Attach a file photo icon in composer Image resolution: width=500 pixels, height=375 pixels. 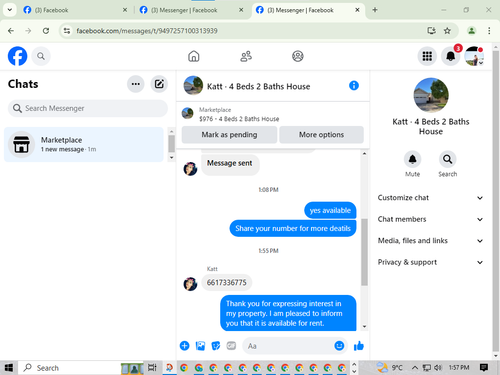tap(200, 346)
